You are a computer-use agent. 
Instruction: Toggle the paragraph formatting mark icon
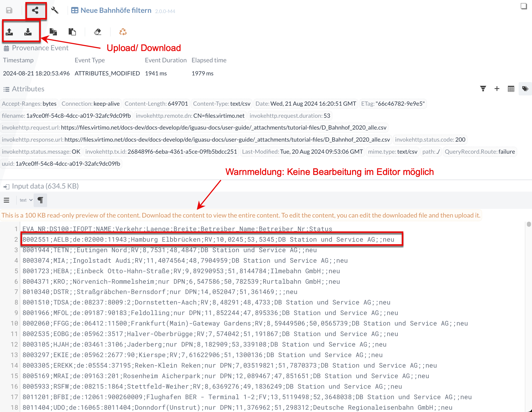(x=42, y=200)
